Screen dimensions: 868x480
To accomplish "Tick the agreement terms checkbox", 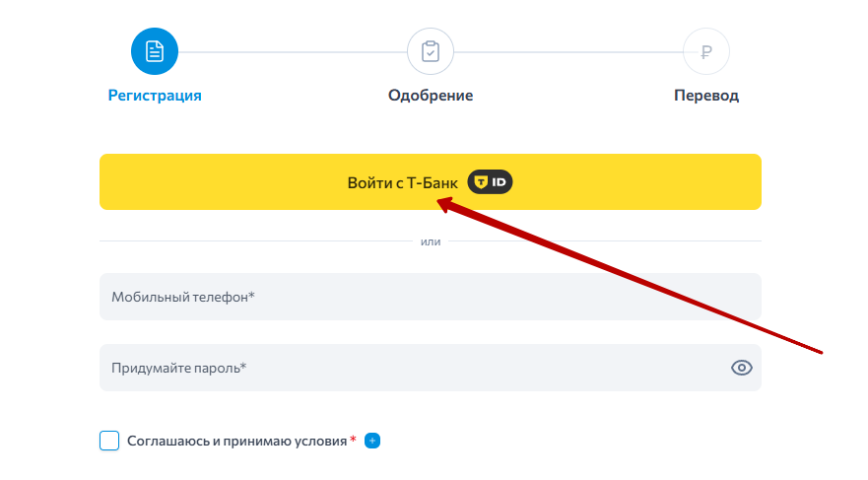I will coord(109,441).
